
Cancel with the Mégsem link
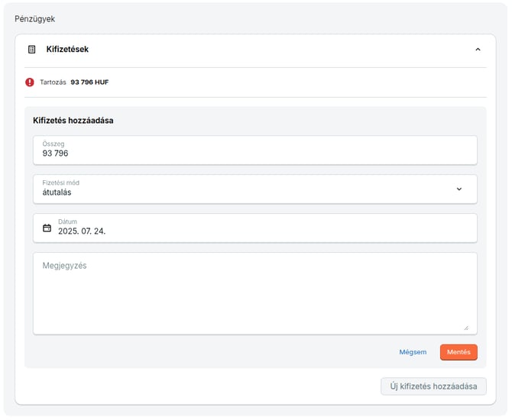pyautogui.click(x=413, y=352)
